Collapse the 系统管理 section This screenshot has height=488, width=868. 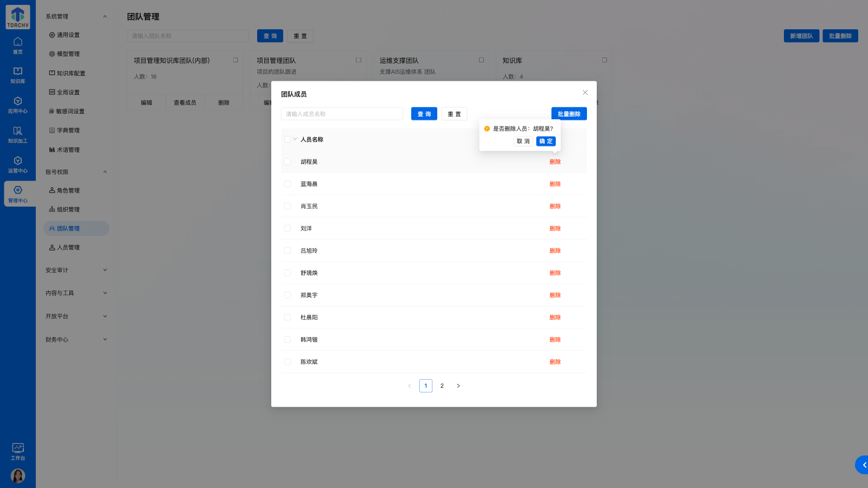[x=76, y=16]
